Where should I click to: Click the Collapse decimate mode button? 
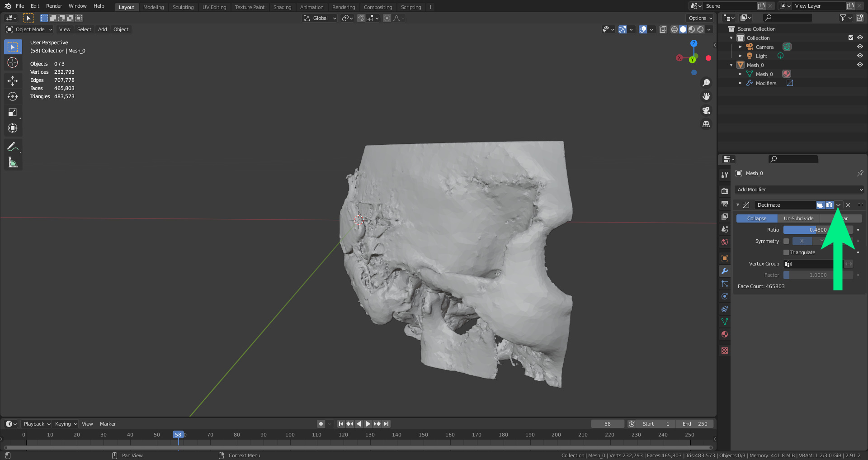(x=756, y=218)
